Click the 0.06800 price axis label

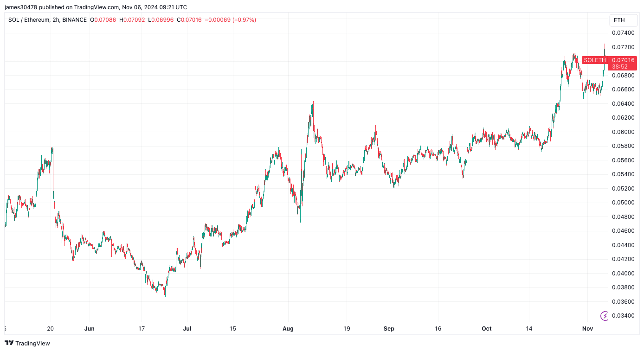623,76
